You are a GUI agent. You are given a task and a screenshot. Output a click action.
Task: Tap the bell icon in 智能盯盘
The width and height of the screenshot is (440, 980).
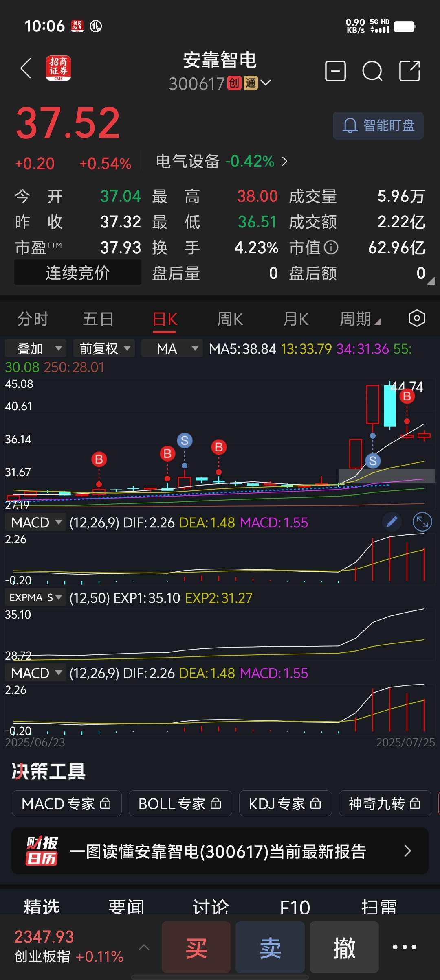pyautogui.click(x=350, y=125)
